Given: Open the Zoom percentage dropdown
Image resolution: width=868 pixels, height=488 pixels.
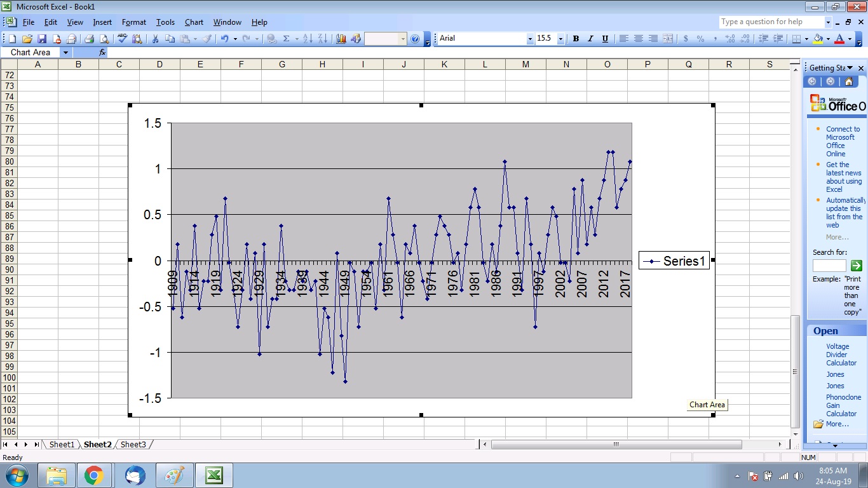Looking at the screenshot, I should [x=402, y=39].
